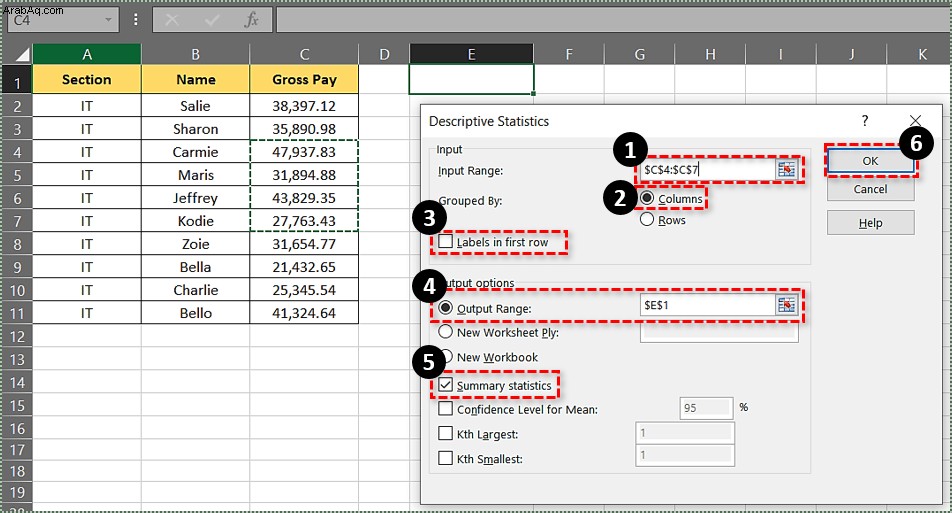Click the Cancel button

[870, 189]
